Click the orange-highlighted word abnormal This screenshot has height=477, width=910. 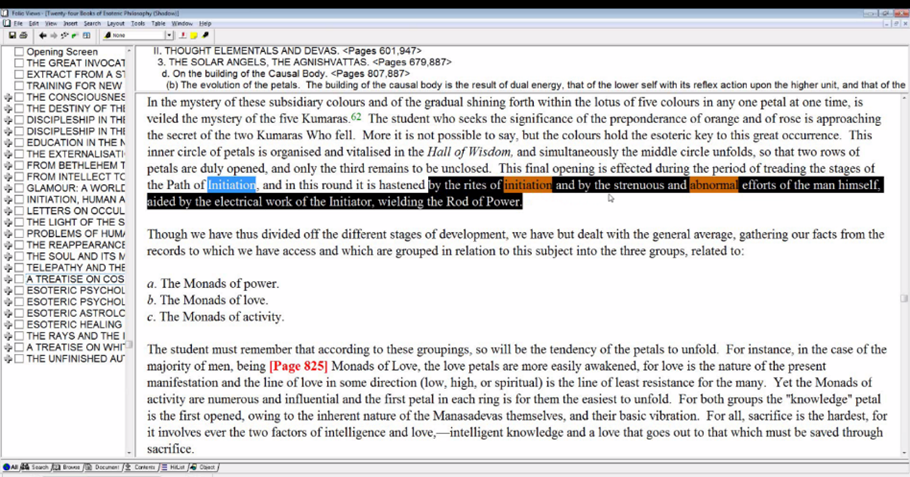[x=714, y=185]
